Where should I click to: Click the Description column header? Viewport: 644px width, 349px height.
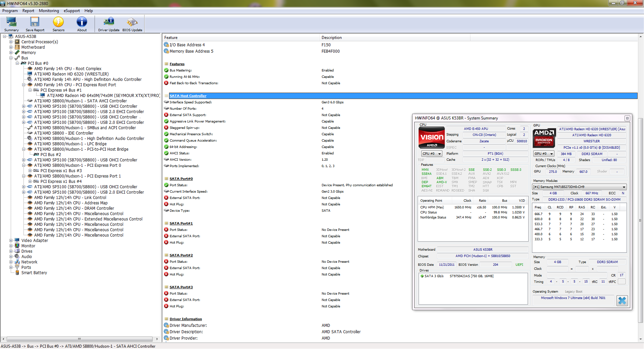click(x=395, y=38)
